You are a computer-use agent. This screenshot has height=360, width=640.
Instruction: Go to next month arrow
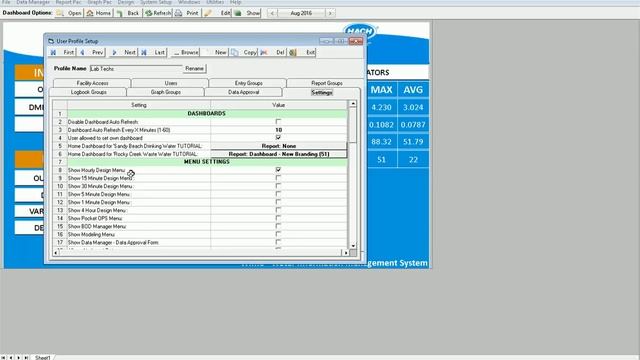[x=330, y=13]
